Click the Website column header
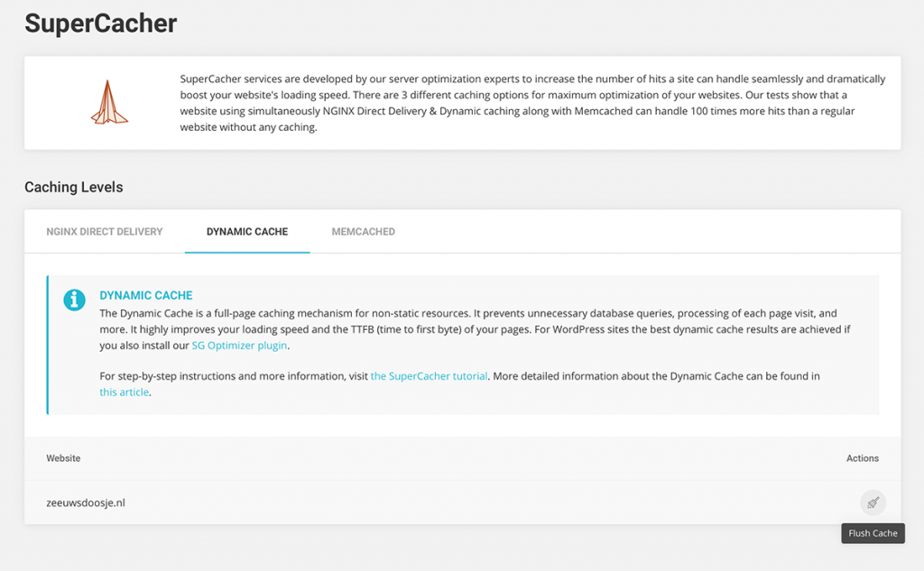 click(63, 458)
